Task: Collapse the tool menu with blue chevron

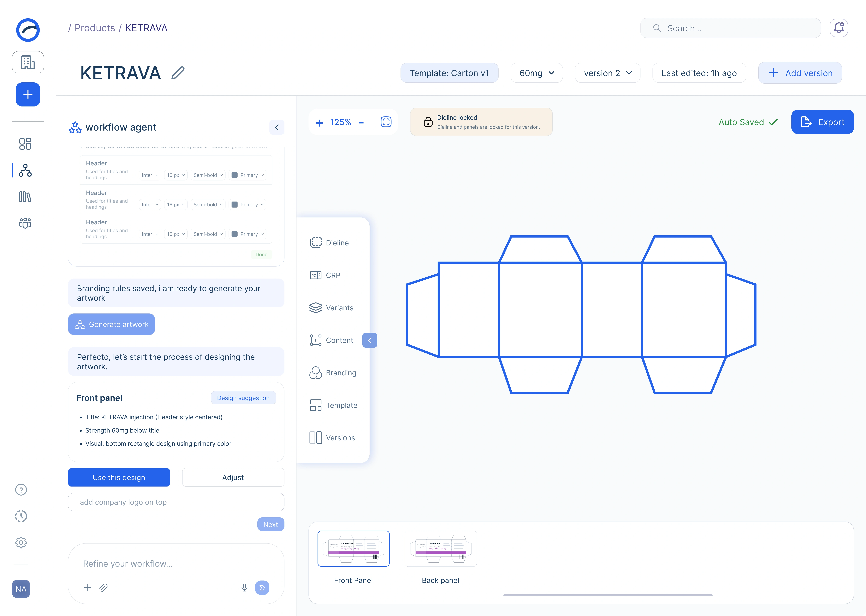Action: coord(370,340)
